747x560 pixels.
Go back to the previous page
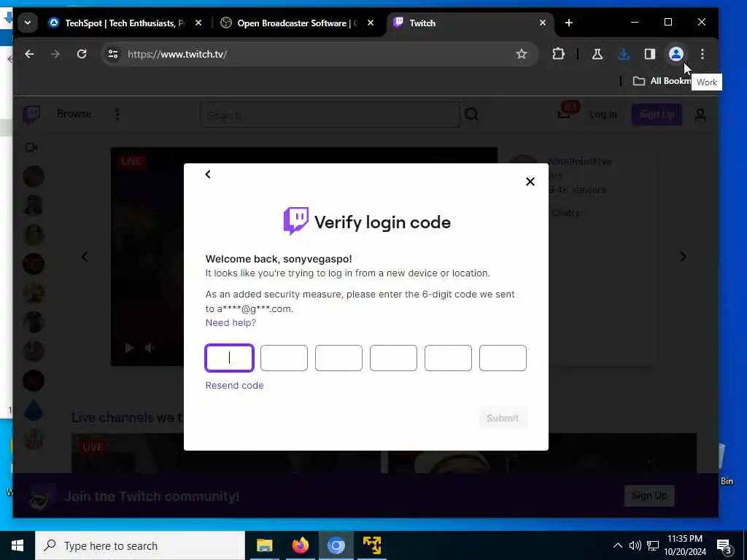pos(29,54)
